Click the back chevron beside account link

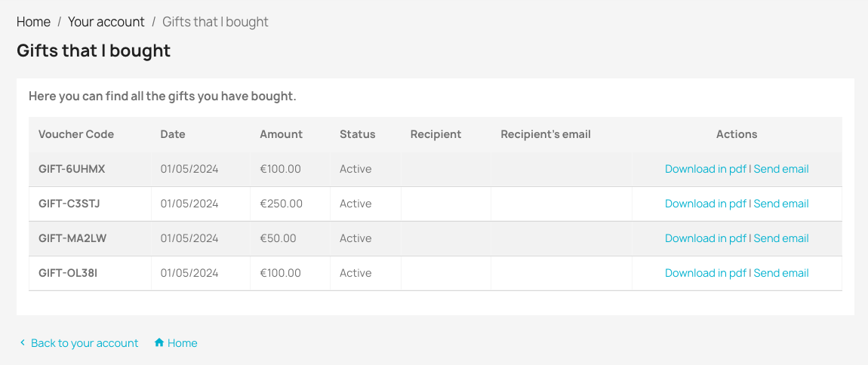click(23, 343)
